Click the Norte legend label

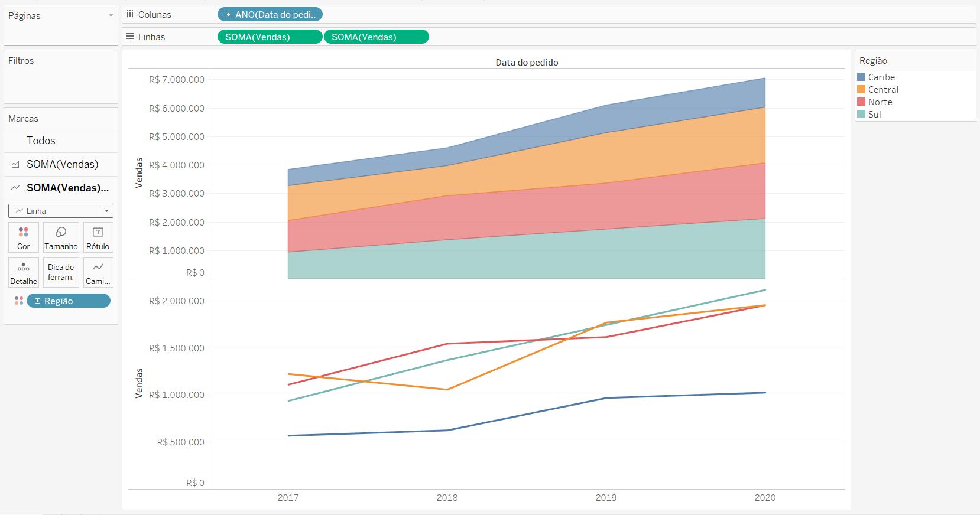[x=880, y=102]
